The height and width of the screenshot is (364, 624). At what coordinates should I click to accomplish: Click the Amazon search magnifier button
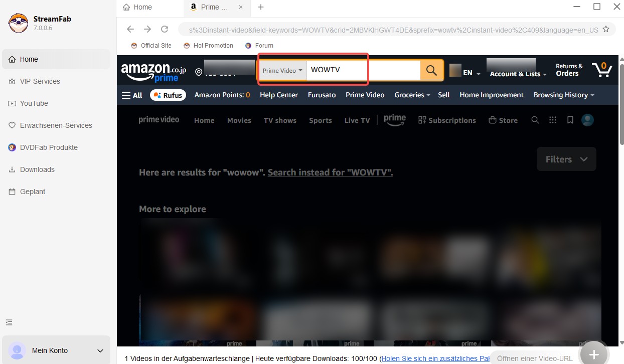431,70
